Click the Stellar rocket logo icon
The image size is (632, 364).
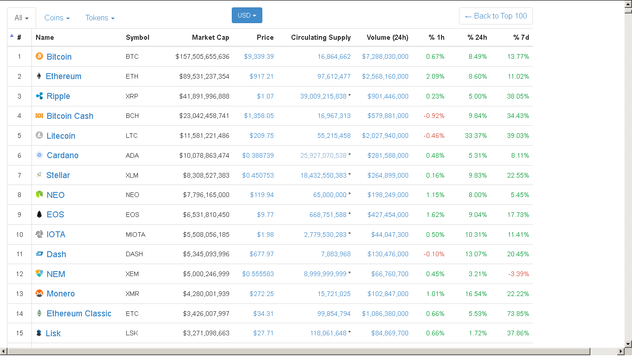point(39,175)
